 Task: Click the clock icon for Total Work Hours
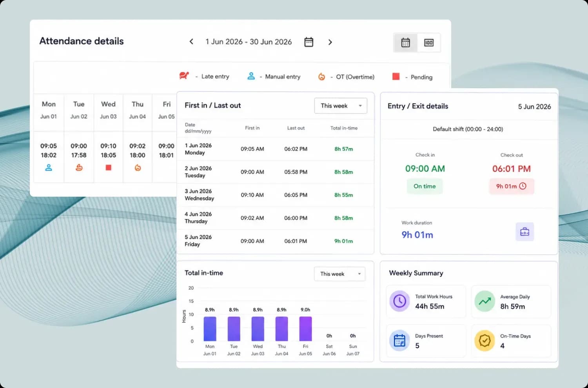click(x=399, y=301)
